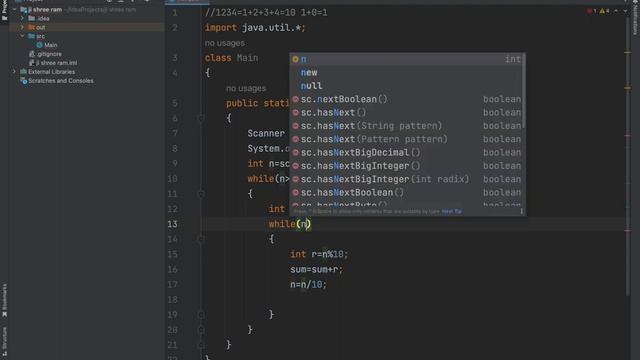This screenshot has height=360, width=640.
Task: Expand the .idea folder arrow
Action: 22,18
